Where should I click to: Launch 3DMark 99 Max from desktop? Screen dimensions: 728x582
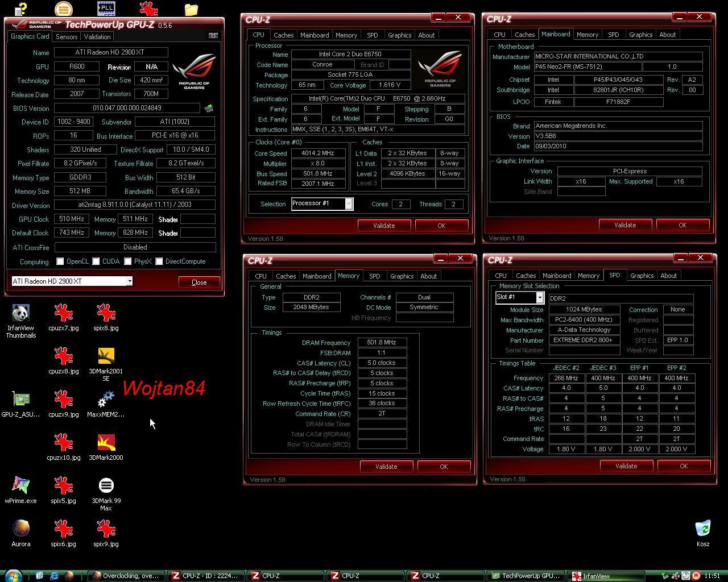point(106,494)
